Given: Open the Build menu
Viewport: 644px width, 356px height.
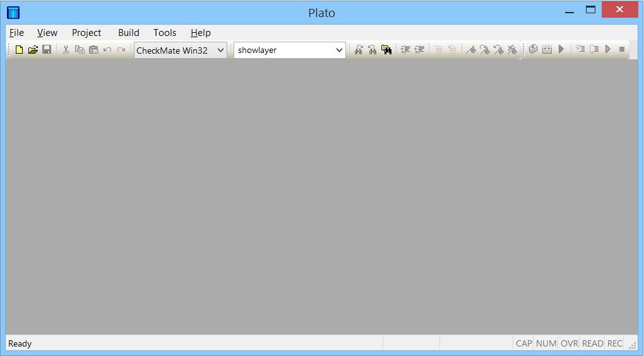Looking at the screenshot, I should point(129,33).
